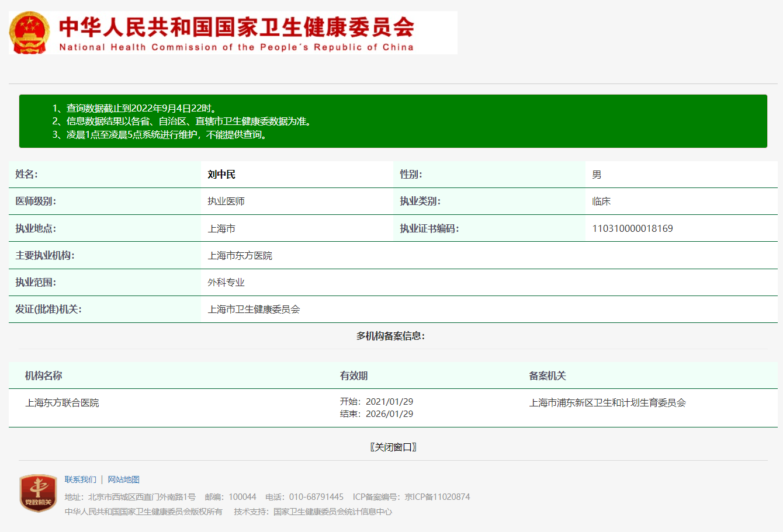This screenshot has height=532, width=783.
Task: Click 上海市浦东新区卫生和计划生育委员会 filing authority
Action: pyautogui.click(x=608, y=403)
